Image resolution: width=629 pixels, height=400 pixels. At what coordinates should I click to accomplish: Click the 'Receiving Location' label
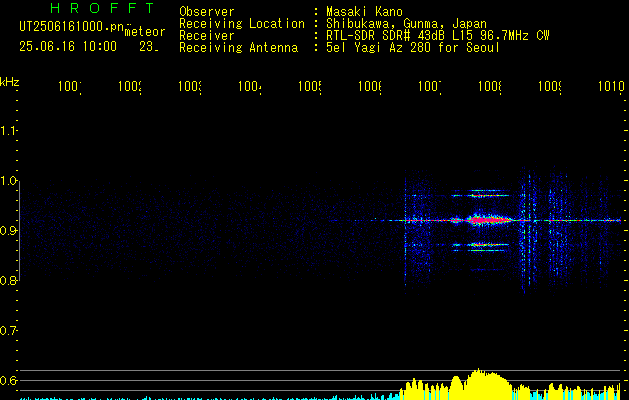click(242, 24)
